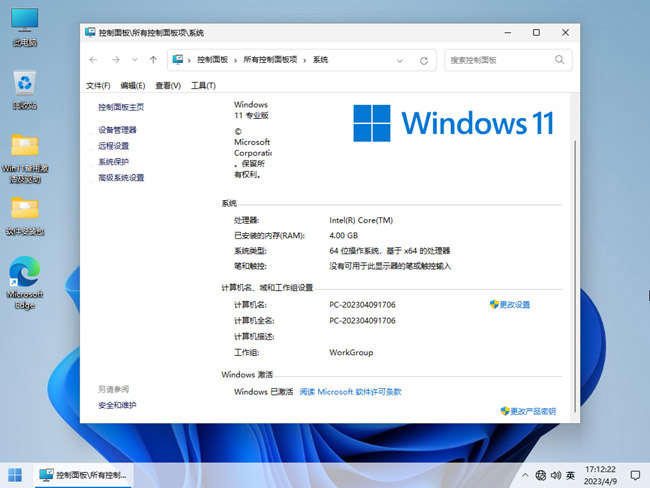650x488 pixels.
Task: Click the volume speaker tray icon
Action: tap(555, 475)
